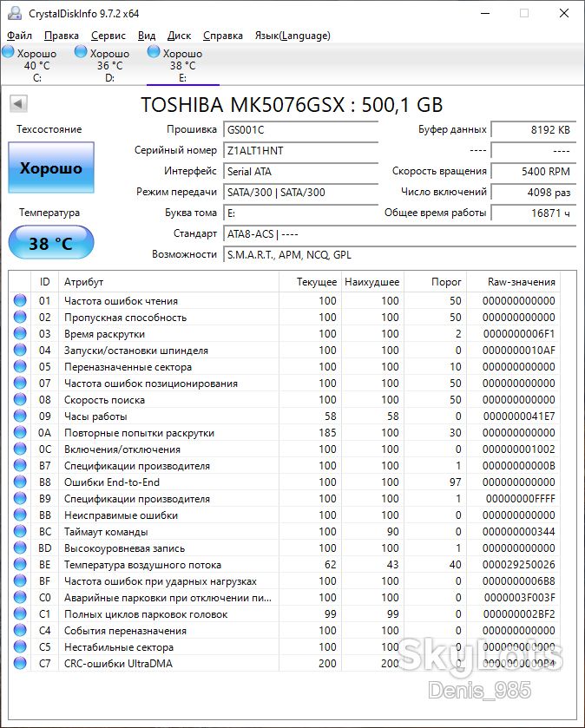Click the disk title TOSHIBA MK5076GSX : 500,1 GB
Image resolution: width=585 pixels, height=728 pixels.
click(x=292, y=105)
